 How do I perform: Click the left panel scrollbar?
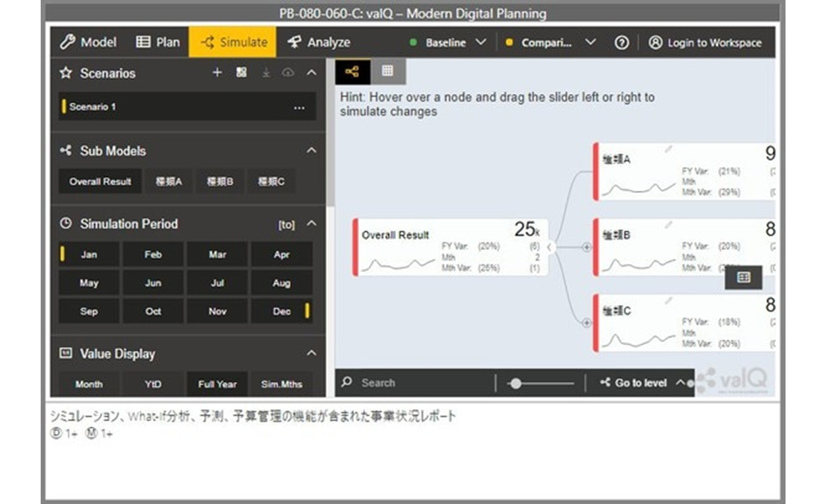(330, 131)
